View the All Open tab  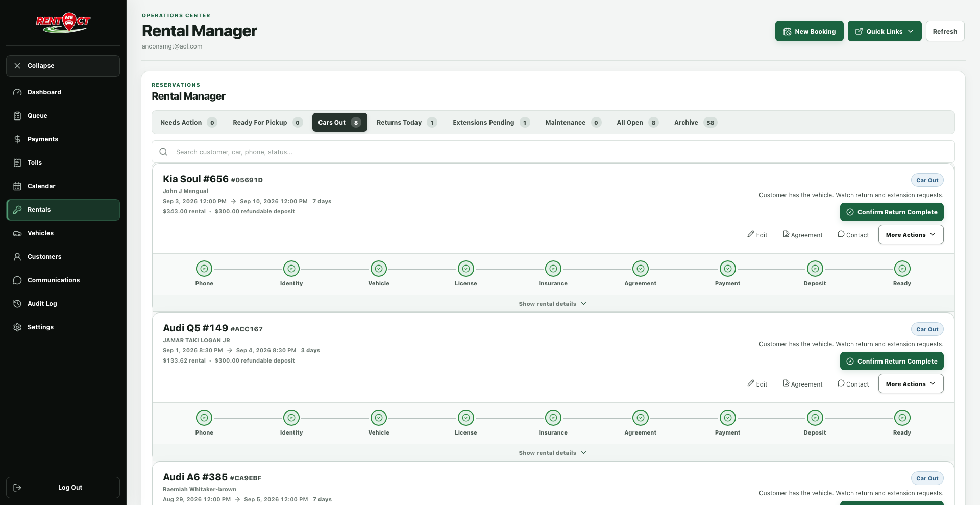click(x=638, y=123)
